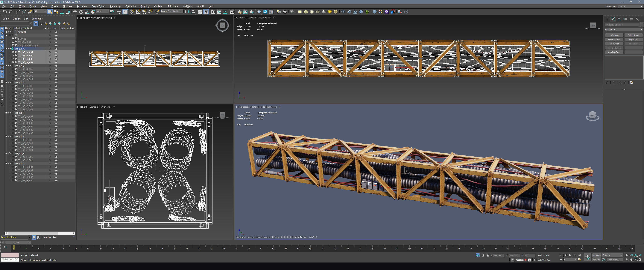
Task: Open the Utilities wrench tab in the command panel
Action: coord(637,19)
